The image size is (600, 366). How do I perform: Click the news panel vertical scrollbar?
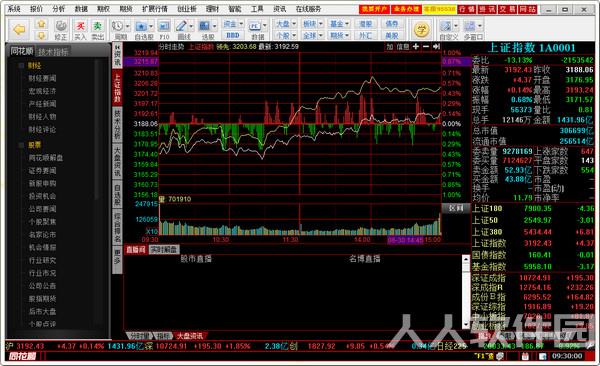466,292
